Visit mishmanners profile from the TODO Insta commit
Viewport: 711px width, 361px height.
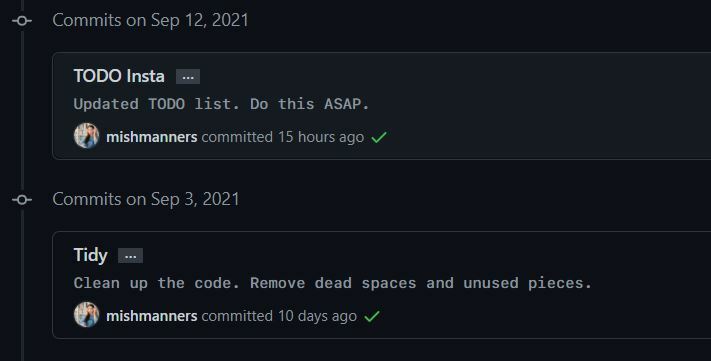click(x=151, y=137)
